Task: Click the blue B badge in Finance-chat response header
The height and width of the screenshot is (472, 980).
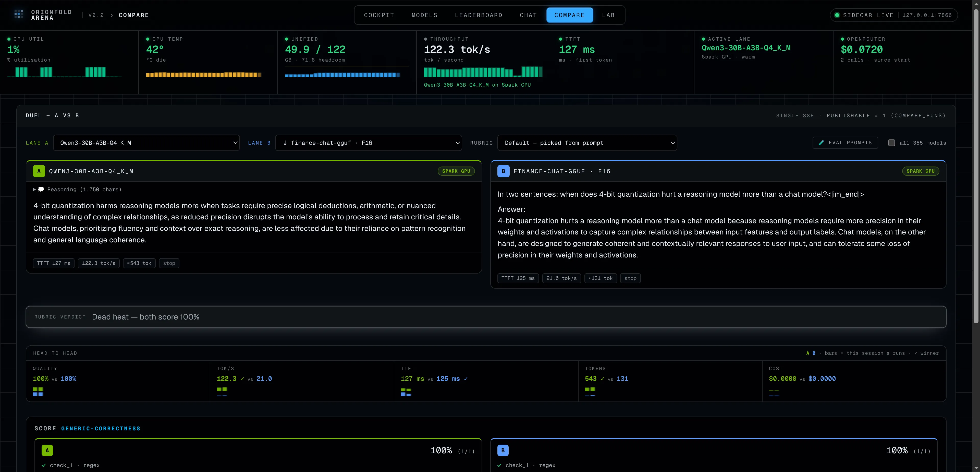Action: tap(503, 171)
